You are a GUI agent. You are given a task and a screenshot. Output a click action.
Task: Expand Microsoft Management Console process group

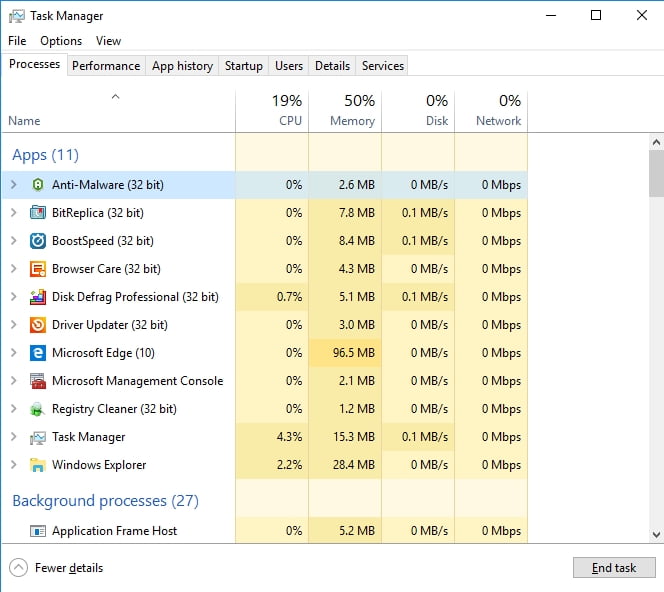click(x=14, y=381)
